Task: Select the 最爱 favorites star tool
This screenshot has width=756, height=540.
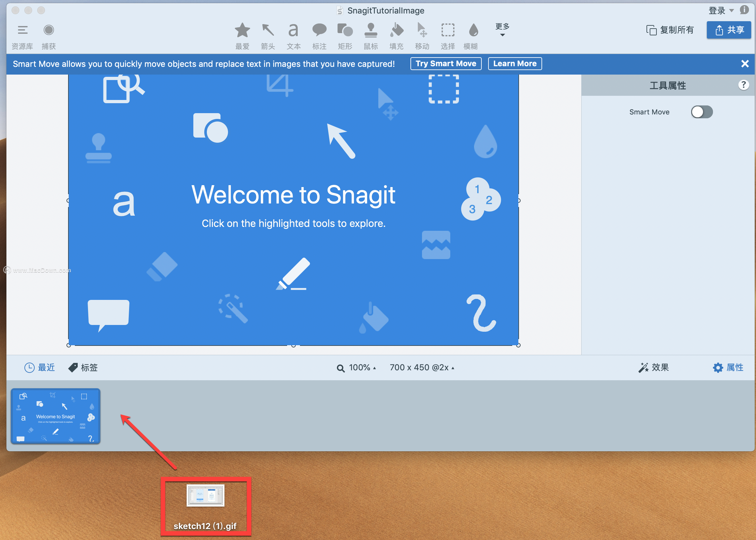Action: coord(242,37)
